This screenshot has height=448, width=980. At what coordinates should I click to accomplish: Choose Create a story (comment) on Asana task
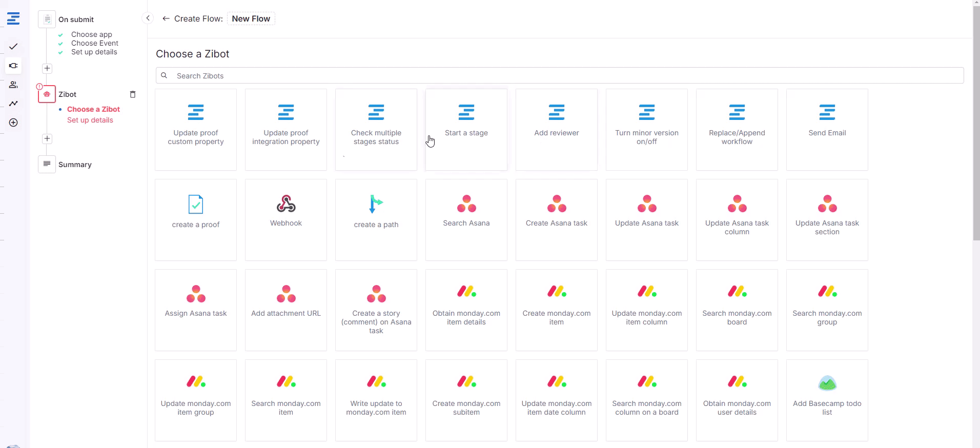tap(376, 310)
